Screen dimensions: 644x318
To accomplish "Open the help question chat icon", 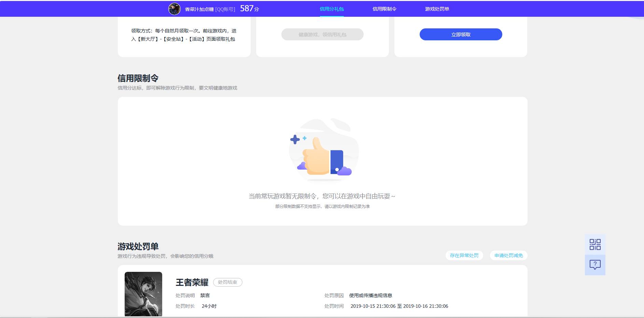I will click(595, 265).
